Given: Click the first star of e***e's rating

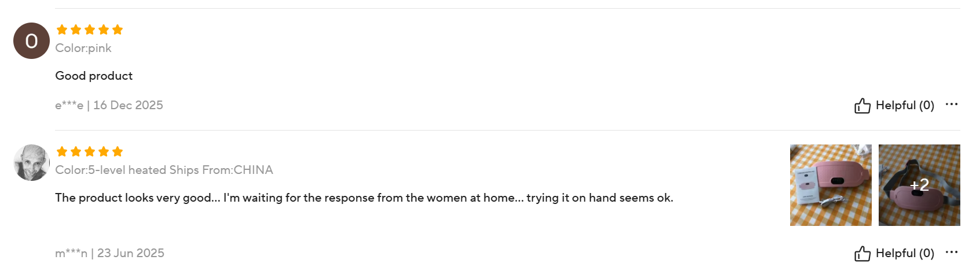Looking at the screenshot, I should tap(62, 30).
